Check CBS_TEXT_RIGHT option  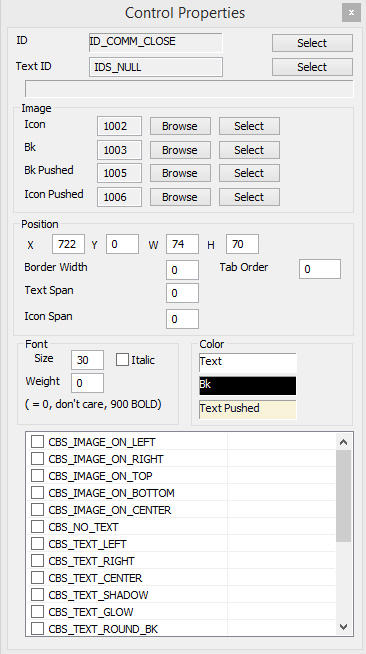[x=38, y=561]
